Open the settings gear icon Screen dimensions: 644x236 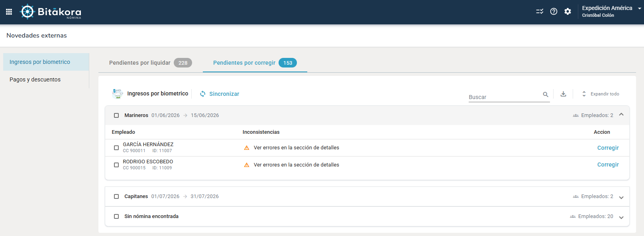(567, 12)
